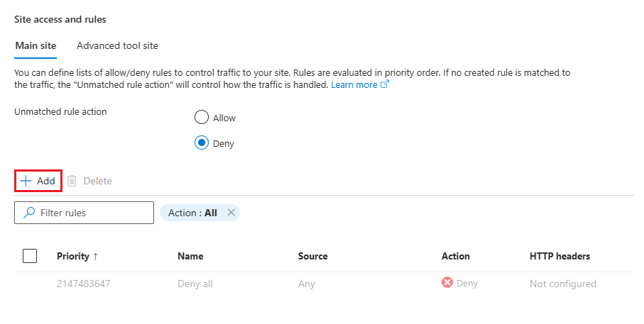Select the Deny radio button
This screenshot has width=644, height=324.
click(202, 143)
